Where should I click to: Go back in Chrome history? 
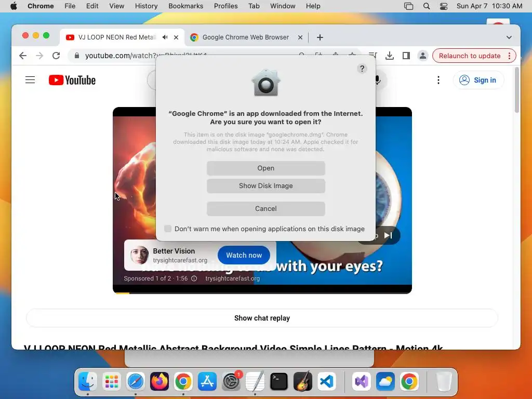click(23, 56)
